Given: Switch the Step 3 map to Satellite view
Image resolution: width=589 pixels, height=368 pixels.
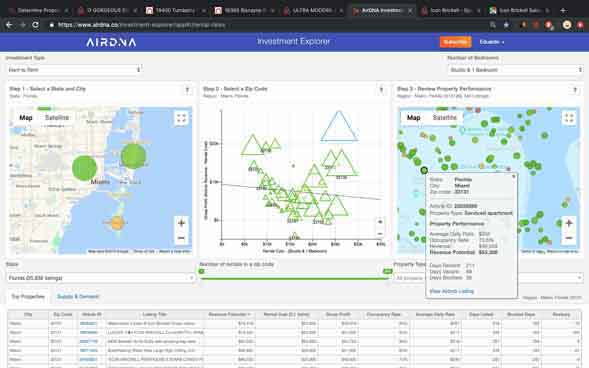Looking at the screenshot, I should coord(445,118).
